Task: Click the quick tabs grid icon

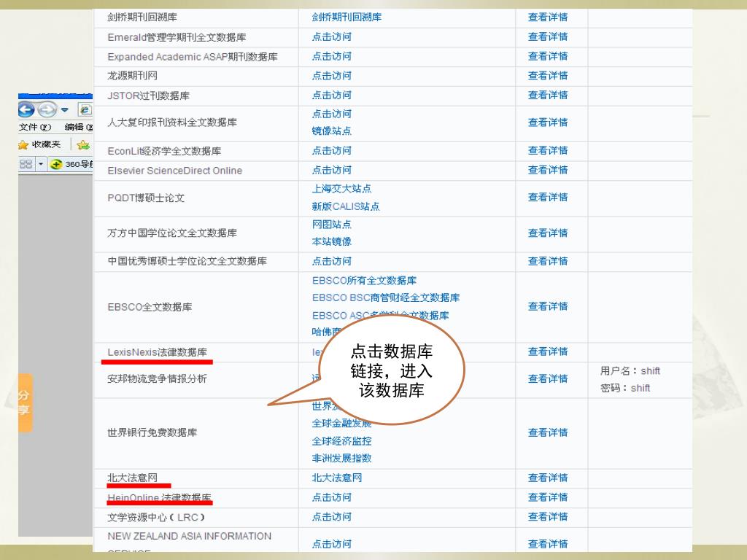Action: (x=26, y=164)
